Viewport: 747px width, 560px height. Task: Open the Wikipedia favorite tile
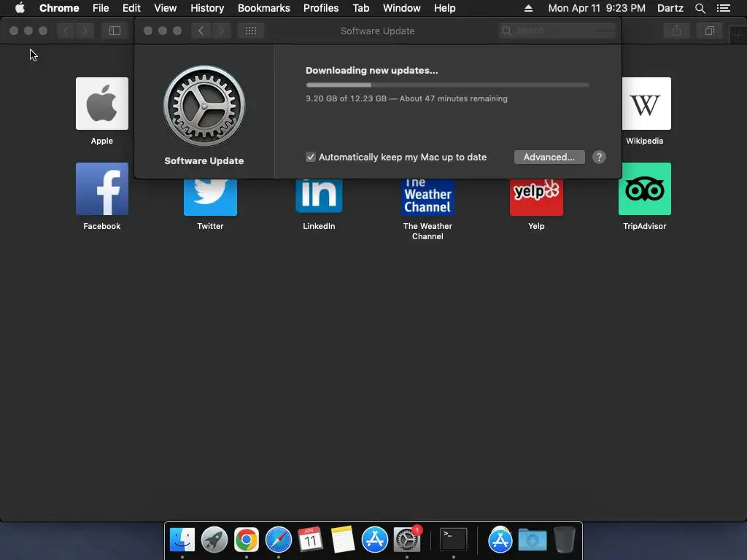click(x=646, y=104)
